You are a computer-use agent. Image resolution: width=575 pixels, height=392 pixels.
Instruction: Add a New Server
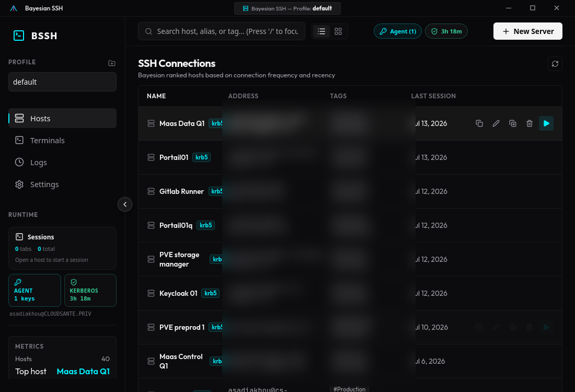coord(528,31)
